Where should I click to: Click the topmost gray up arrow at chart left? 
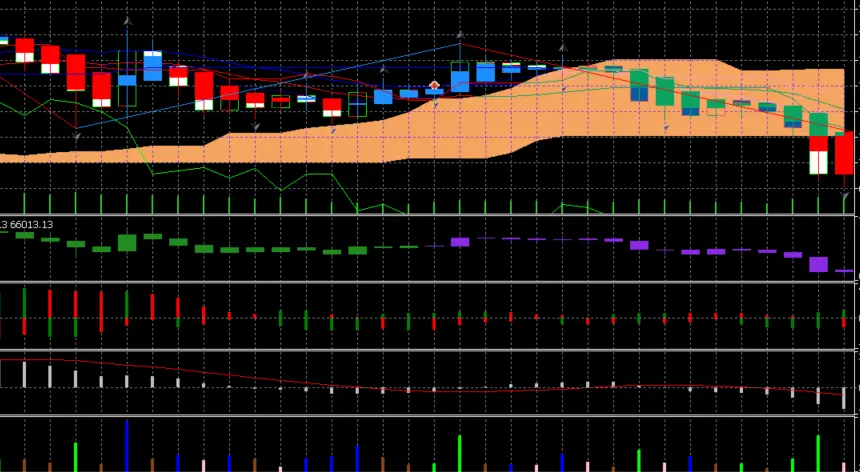pos(126,20)
